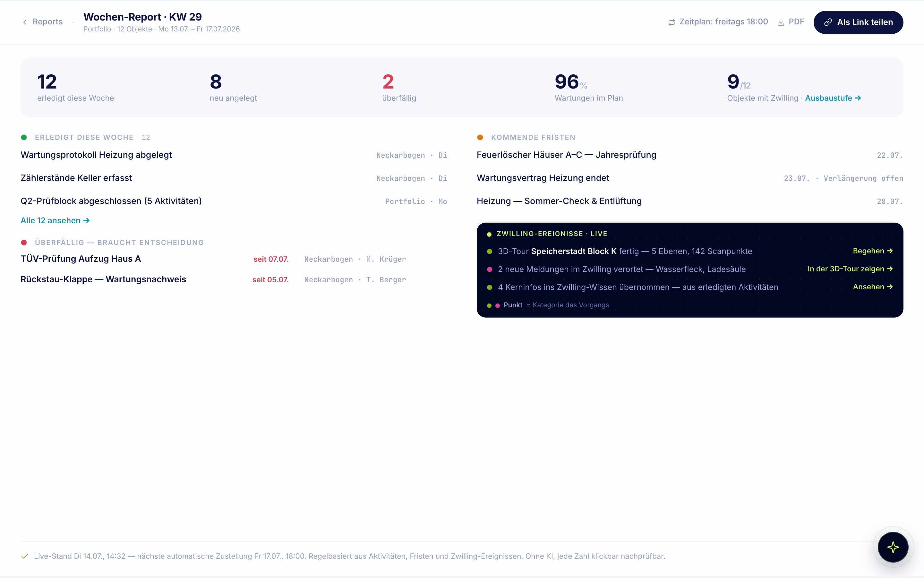
Task: Click the 28.07. deadline date
Action: click(890, 201)
